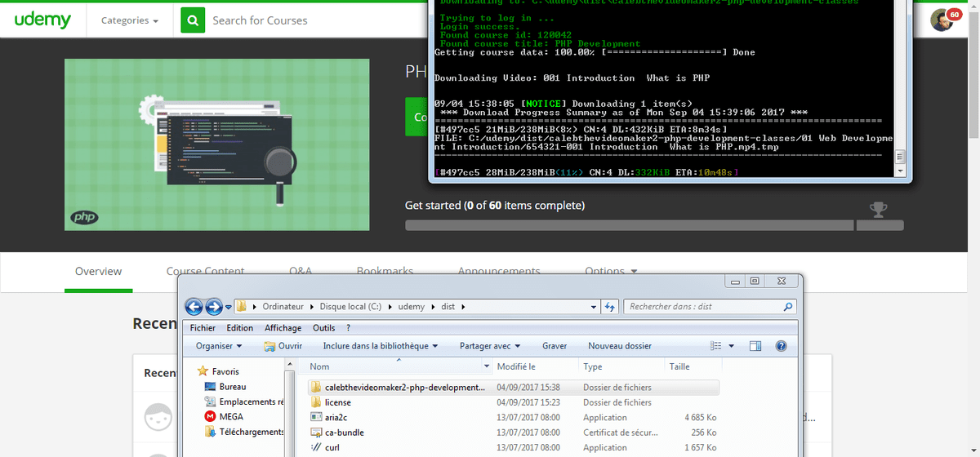Click the folder icon in the address bar
The image size is (980, 457).
[x=242, y=307]
